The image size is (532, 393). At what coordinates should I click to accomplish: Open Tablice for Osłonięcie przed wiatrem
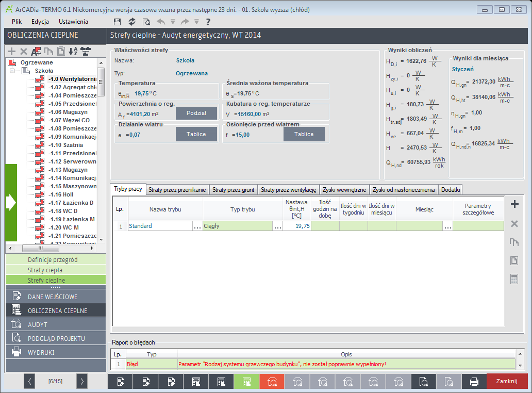(304, 134)
